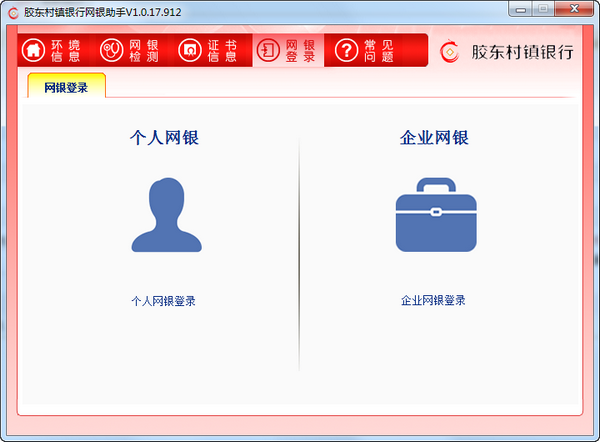
Task: Click the house icon for 环境信息
Action: click(x=34, y=50)
